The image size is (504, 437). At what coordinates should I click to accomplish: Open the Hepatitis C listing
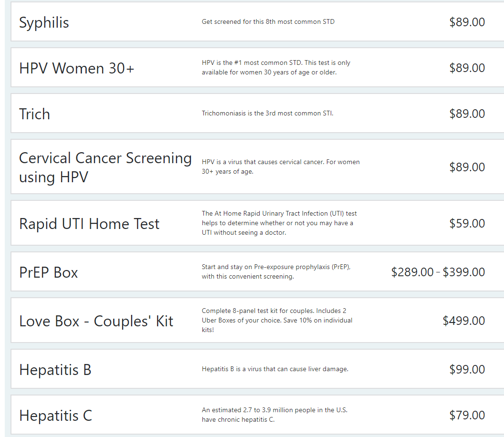coord(55,416)
